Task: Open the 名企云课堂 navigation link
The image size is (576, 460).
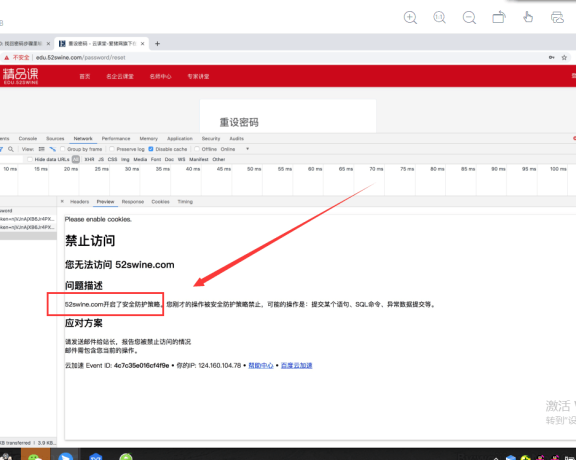Action: (x=120, y=76)
